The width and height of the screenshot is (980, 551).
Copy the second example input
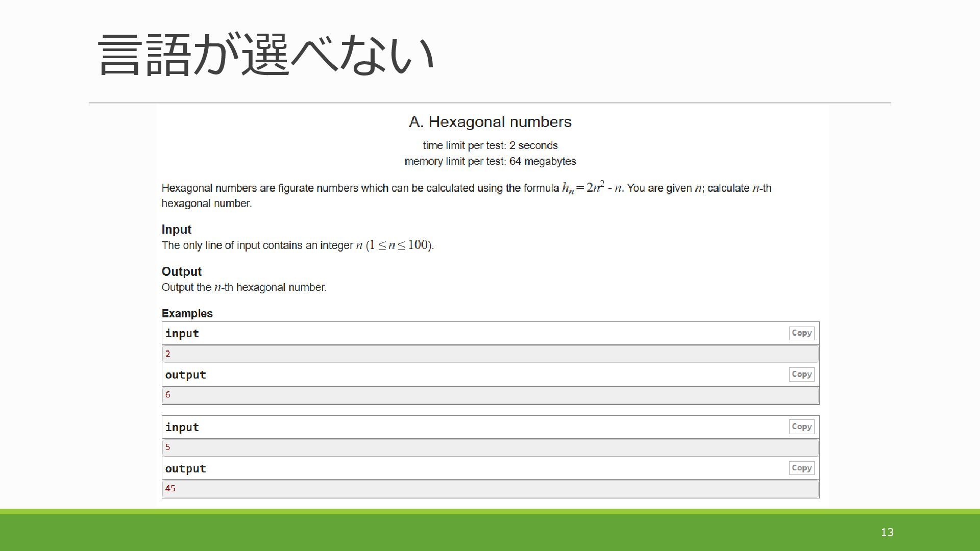pyautogui.click(x=801, y=427)
